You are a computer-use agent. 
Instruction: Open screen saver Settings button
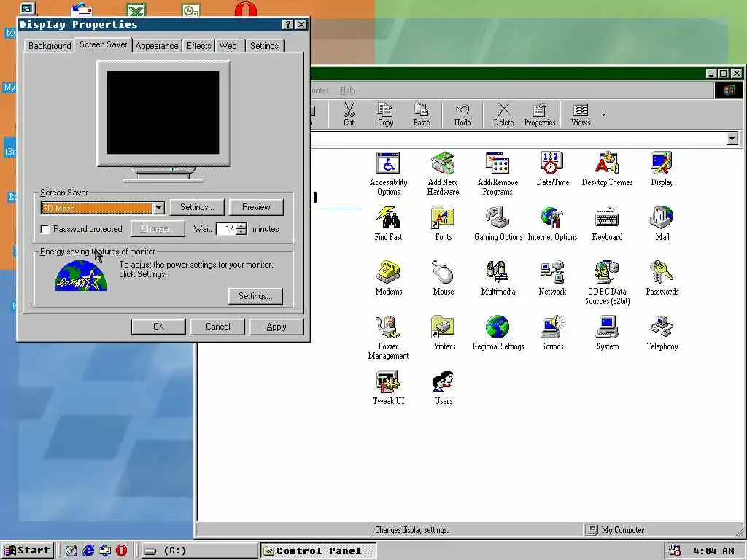197,207
